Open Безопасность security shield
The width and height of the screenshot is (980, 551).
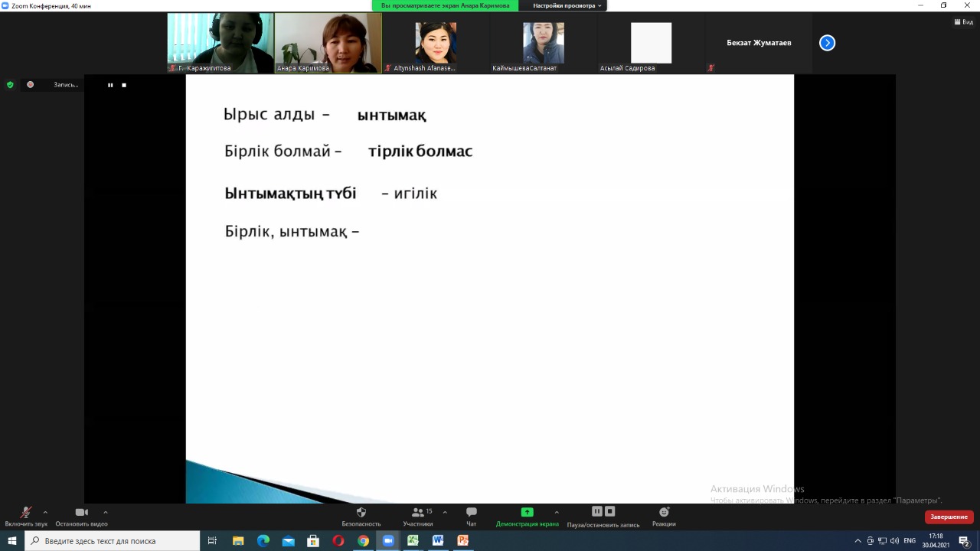pos(361,517)
